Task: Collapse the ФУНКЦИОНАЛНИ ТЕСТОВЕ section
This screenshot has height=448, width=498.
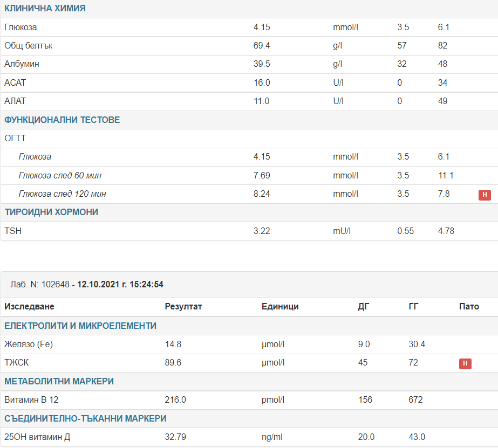Action: point(62,120)
